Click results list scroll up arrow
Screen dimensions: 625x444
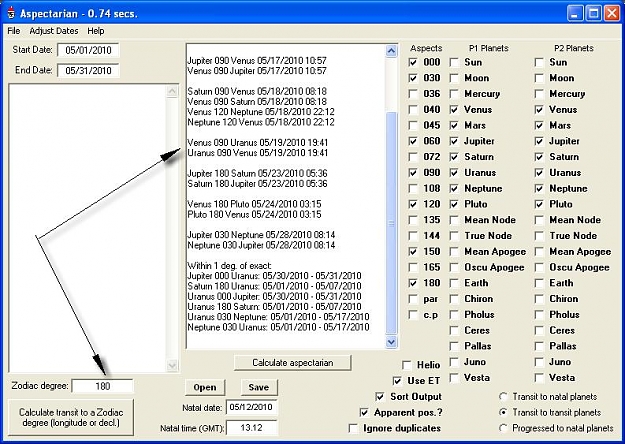point(391,51)
